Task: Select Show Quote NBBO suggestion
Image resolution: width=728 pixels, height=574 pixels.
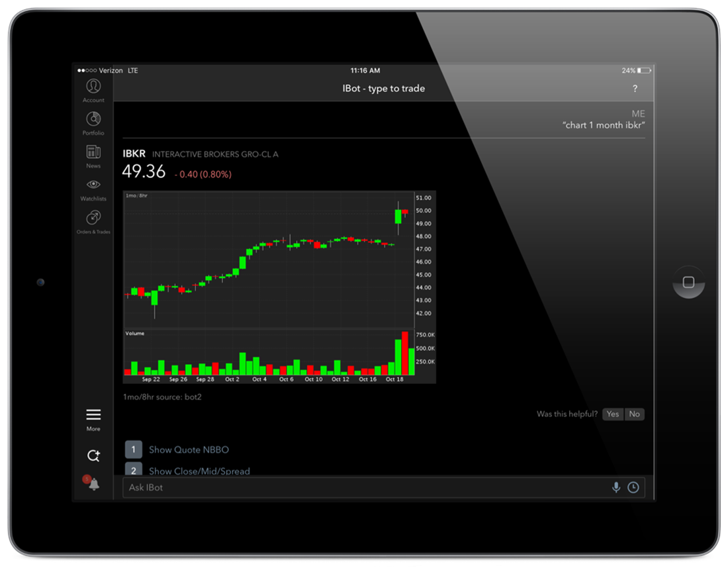Action: pyautogui.click(x=189, y=450)
